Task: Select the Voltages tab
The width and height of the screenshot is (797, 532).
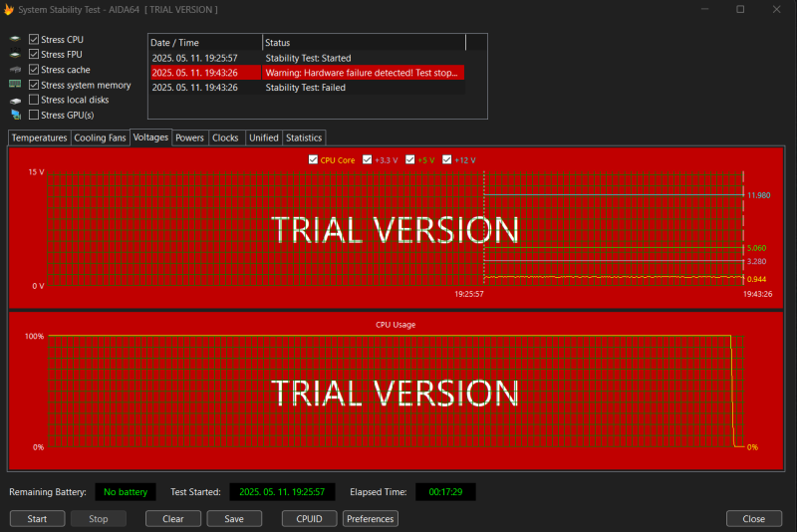Action: (151, 137)
